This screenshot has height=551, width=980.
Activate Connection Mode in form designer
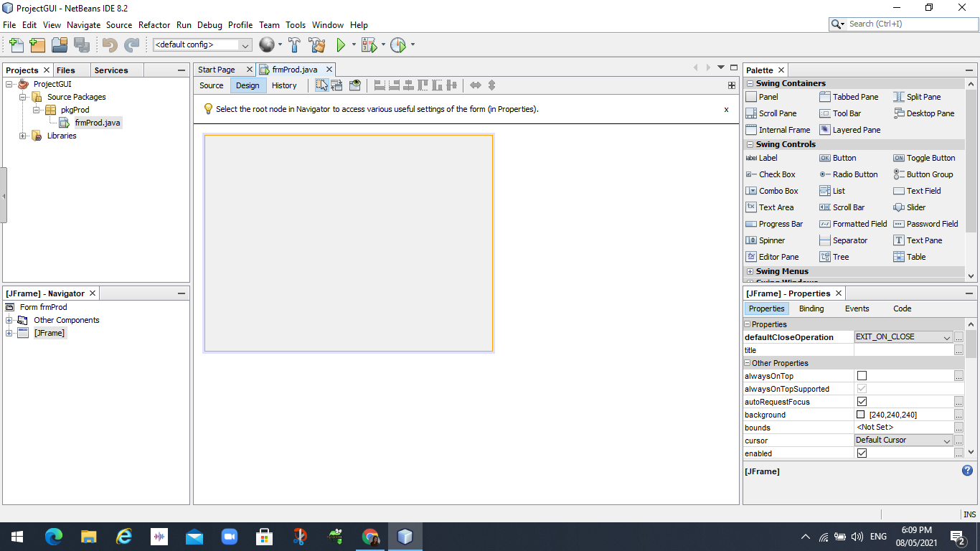point(336,85)
